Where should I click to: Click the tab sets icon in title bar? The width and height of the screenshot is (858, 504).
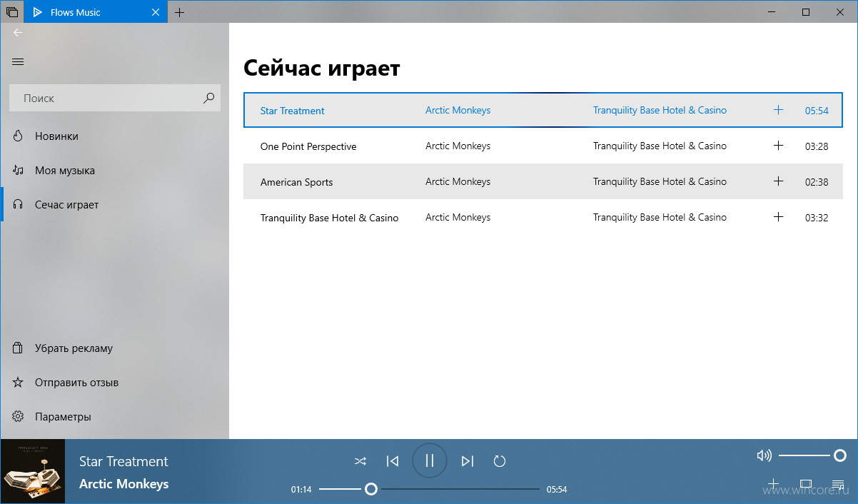pyautogui.click(x=12, y=12)
